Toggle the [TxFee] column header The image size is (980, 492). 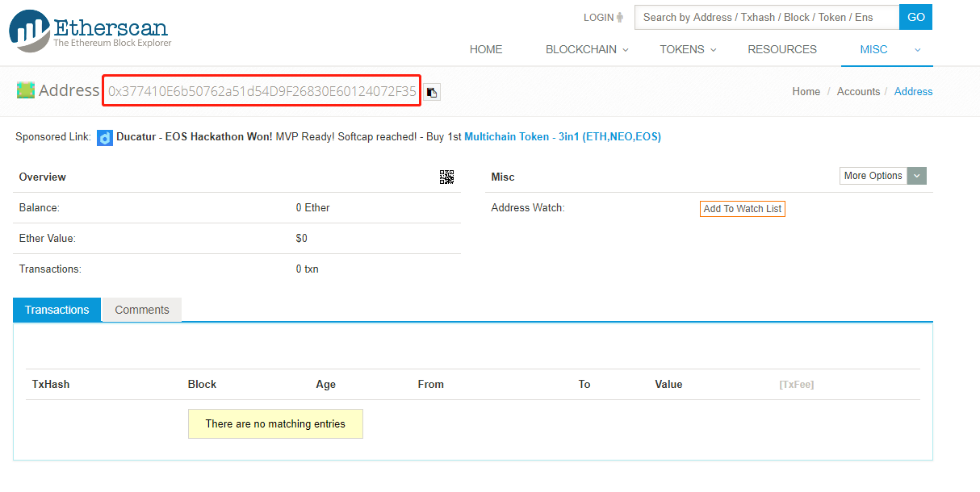coord(796,385)
